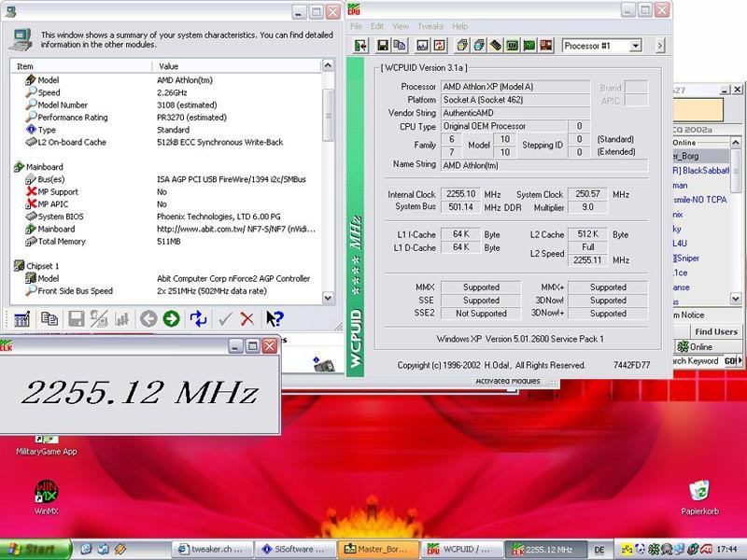
Task: Open the Processor #1 dropdown
Action: coord(636,46)
